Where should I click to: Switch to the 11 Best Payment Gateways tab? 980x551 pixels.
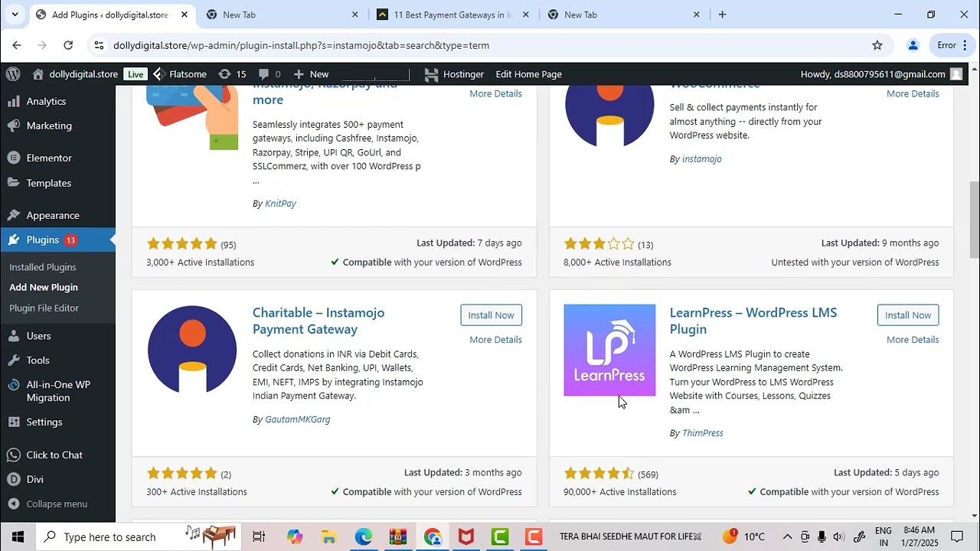(452, 15)
